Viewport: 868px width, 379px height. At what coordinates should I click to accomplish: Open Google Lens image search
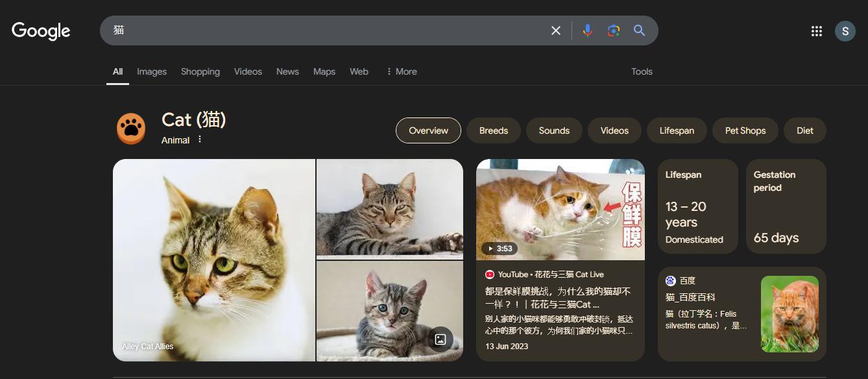point(613,31)
